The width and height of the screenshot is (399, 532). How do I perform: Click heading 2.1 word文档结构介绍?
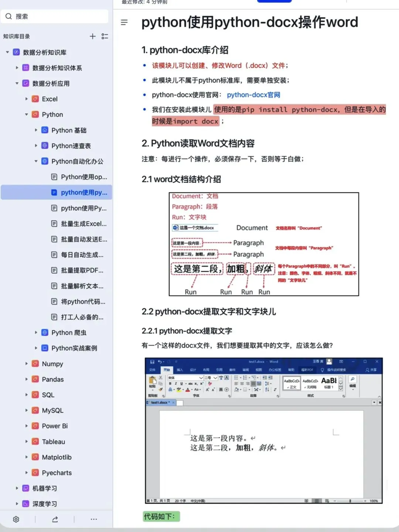click(x=181, y=179)
